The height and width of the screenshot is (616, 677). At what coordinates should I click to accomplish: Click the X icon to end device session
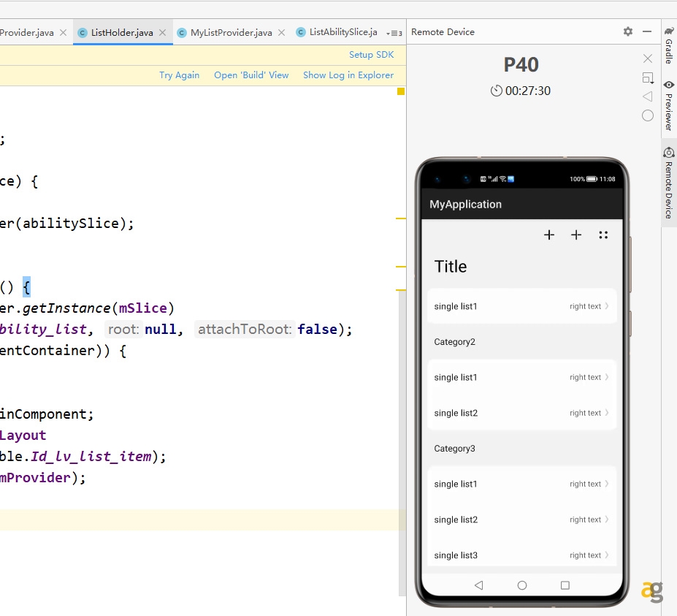click(x=647, y=58)
